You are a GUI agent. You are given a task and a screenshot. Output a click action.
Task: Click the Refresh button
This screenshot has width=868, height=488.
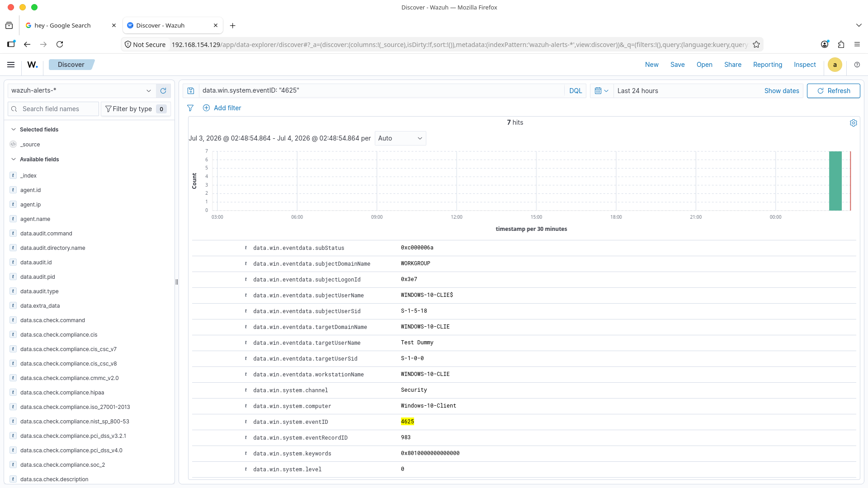point(833,91)
